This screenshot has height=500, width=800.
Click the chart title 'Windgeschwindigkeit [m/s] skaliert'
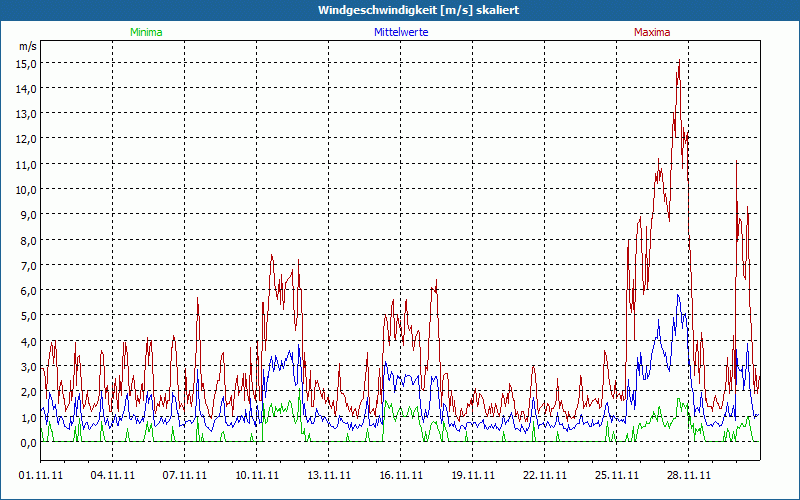[418, 10]
